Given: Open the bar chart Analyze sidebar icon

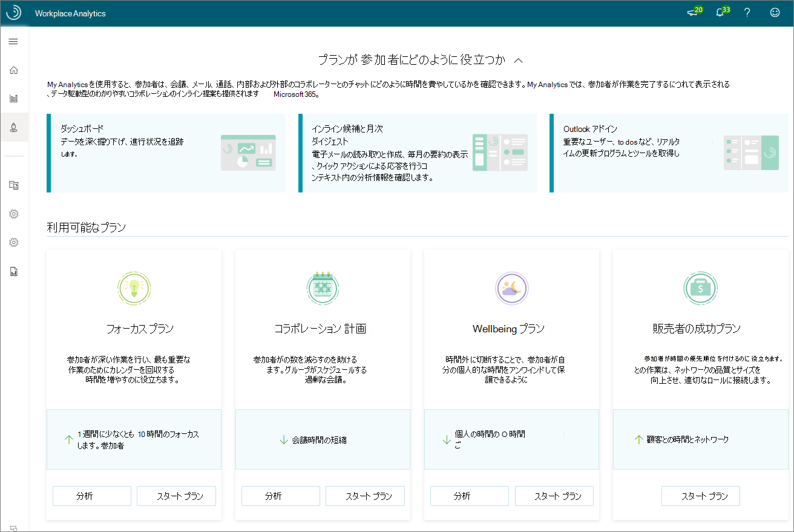Looking at the screenshot, I should click(x=13, y=98).
